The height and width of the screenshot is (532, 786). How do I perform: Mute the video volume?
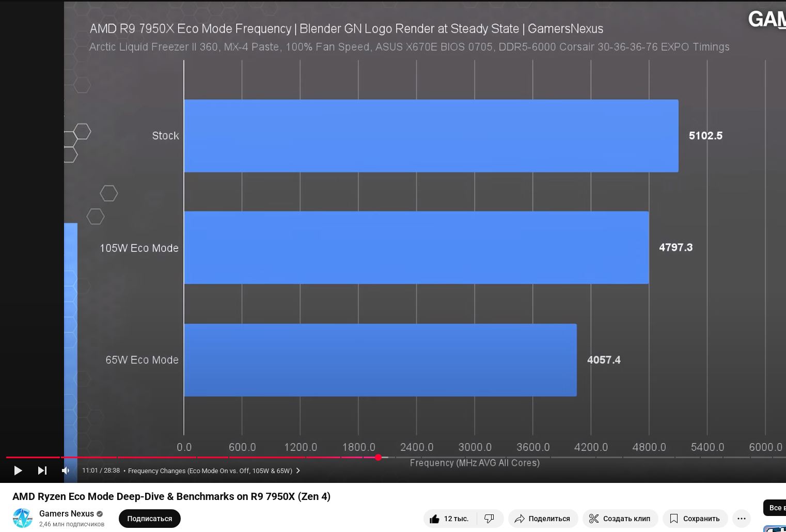click(x=66, y=471)
